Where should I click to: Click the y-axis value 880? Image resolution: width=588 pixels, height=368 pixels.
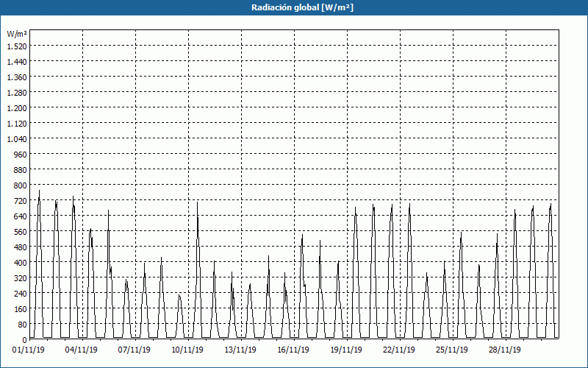point(21,170)
